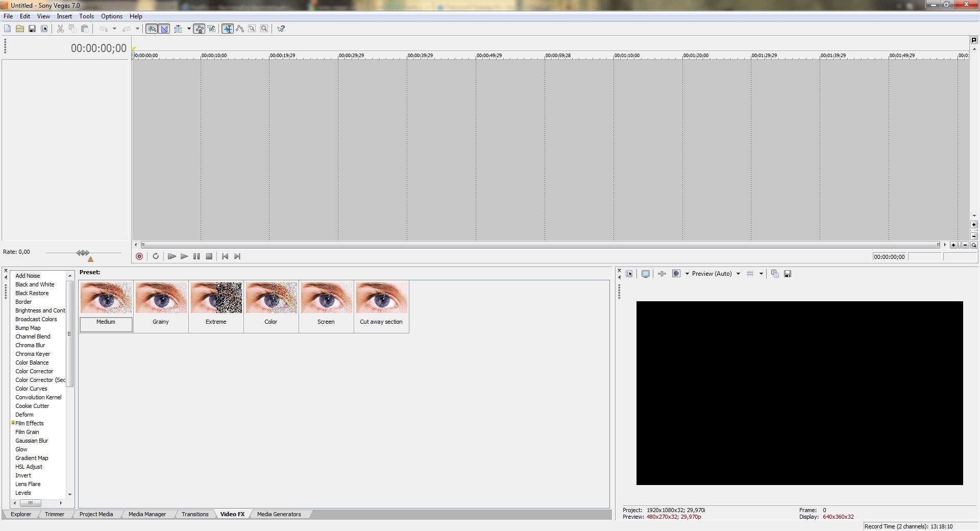Click the playback Rate slider handle
This screenshot has width=980, height=531.
(83, 253)
